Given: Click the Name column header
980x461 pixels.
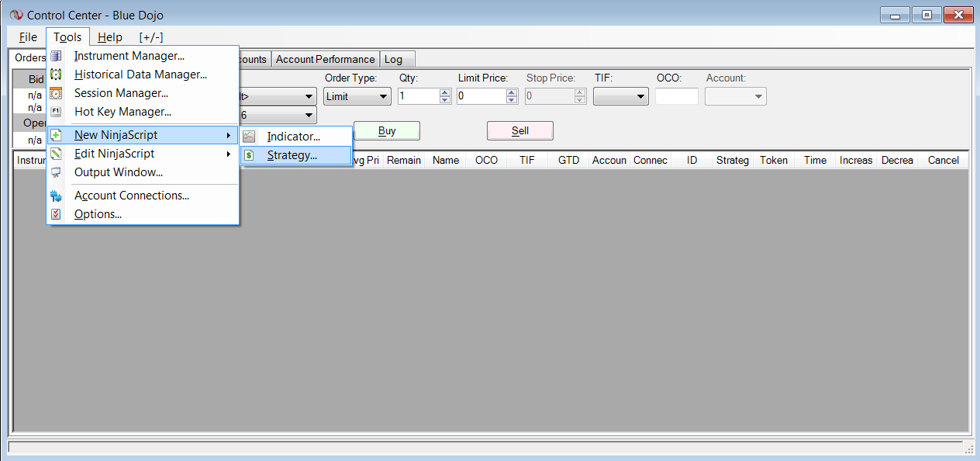Looking at the screenshot, I should (x=446, y=160).
